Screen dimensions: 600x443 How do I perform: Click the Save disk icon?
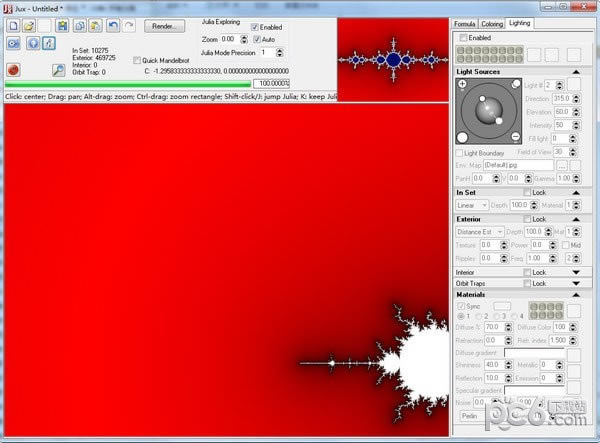pos(62,25)
